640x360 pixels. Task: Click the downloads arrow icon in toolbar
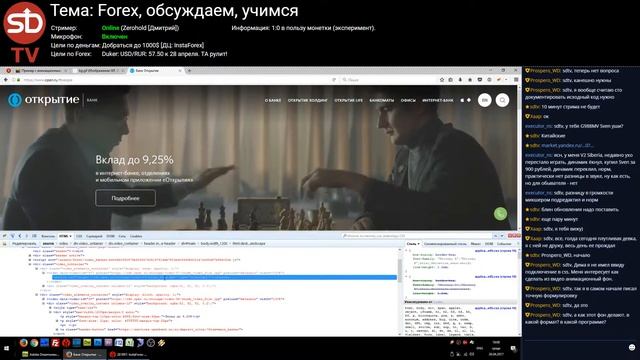coord(460,80)
